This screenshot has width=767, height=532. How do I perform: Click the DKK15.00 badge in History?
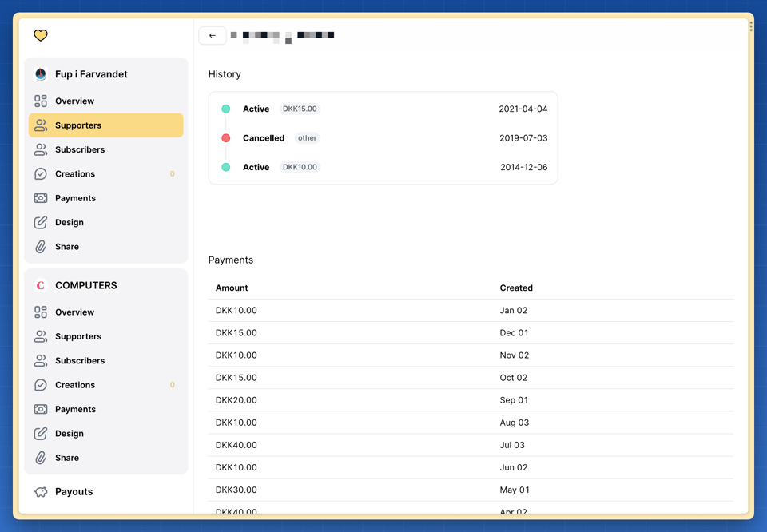coord(300,109)
